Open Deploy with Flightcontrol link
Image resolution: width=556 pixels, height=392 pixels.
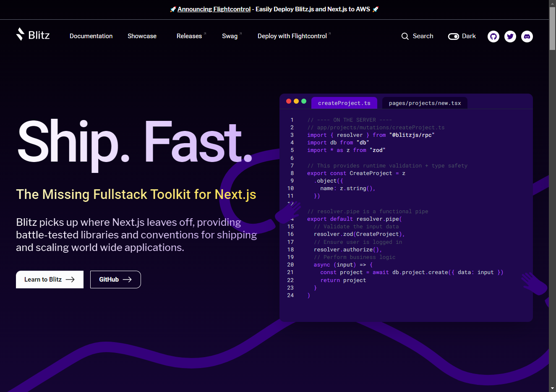pyautogui.click(x=292, y=36)
